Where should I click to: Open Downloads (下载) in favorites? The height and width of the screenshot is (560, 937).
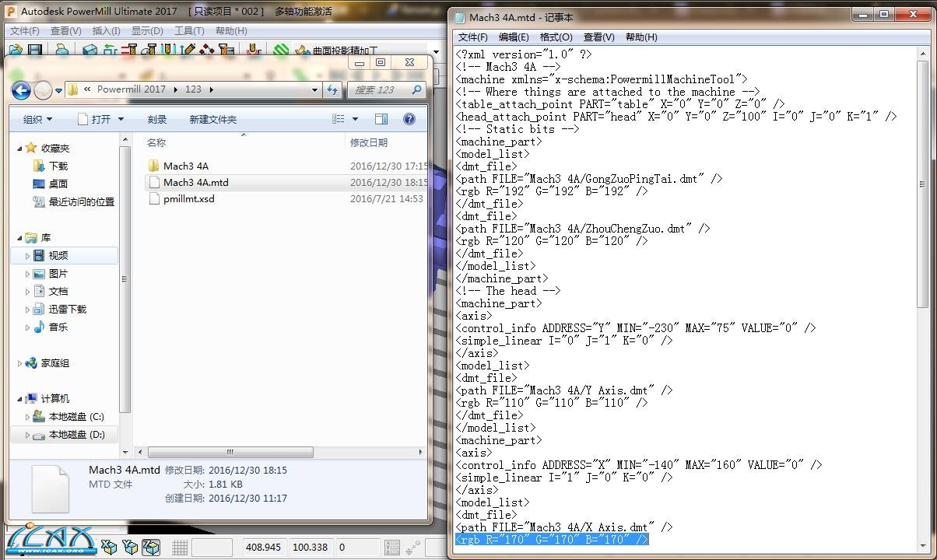click(x=51, y=166)
